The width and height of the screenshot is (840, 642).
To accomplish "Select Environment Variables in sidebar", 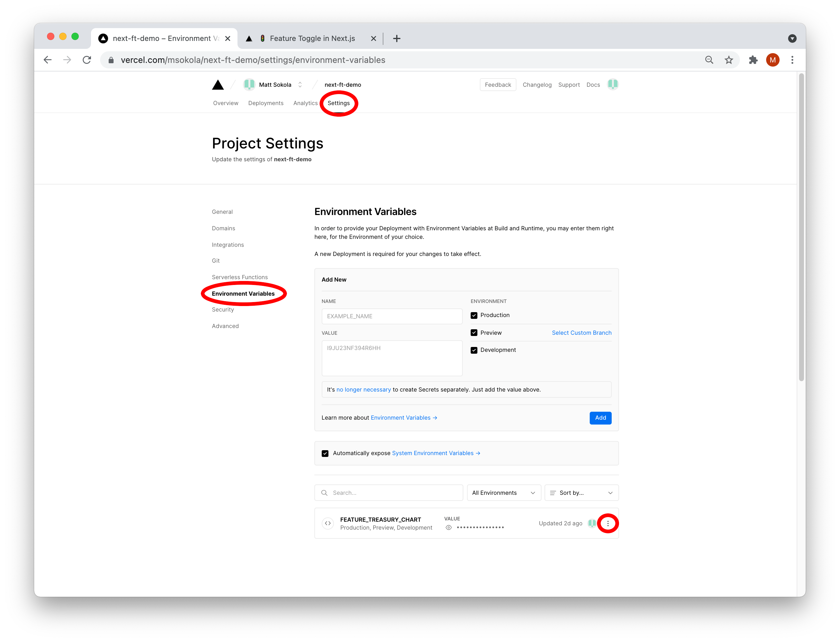I will (243, 294).
